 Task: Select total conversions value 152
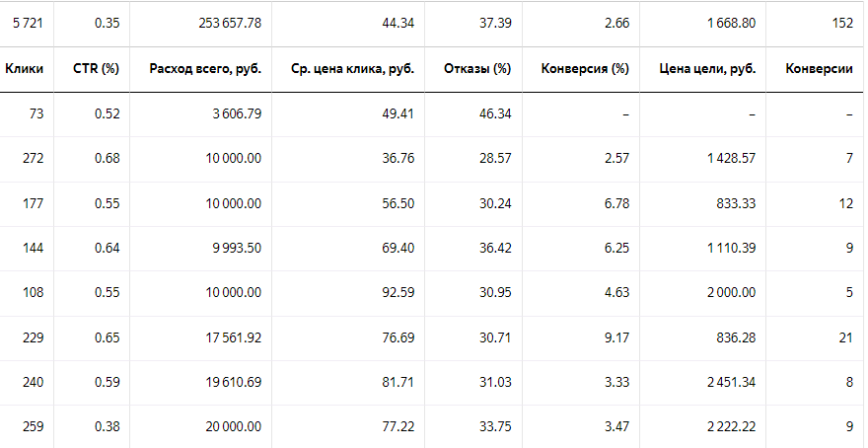point(842,24)
